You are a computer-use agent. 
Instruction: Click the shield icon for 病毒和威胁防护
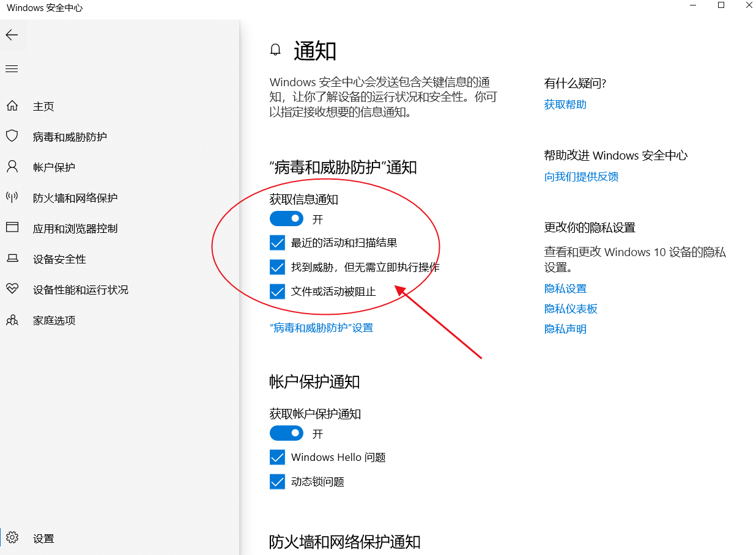pos(12,136)
